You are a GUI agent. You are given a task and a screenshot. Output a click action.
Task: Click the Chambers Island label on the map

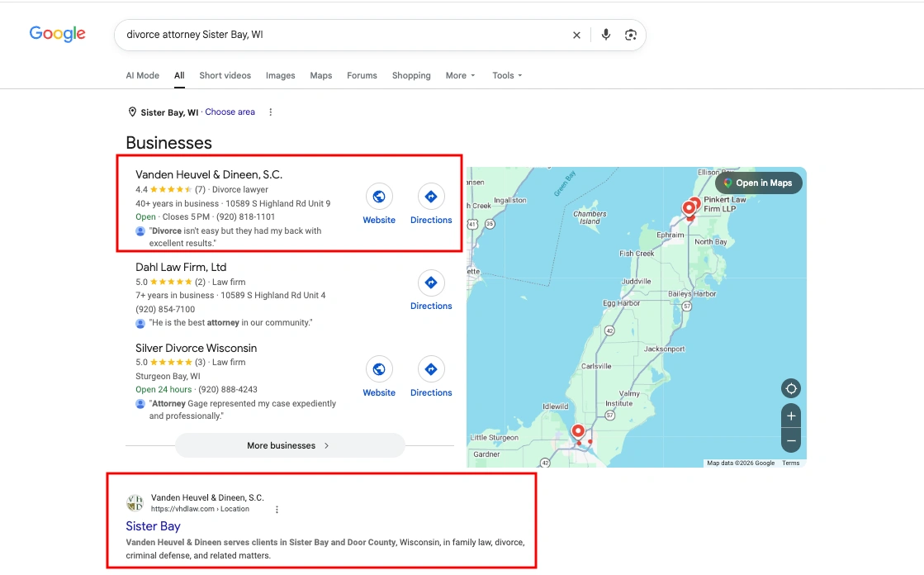(x=590, y=217)
